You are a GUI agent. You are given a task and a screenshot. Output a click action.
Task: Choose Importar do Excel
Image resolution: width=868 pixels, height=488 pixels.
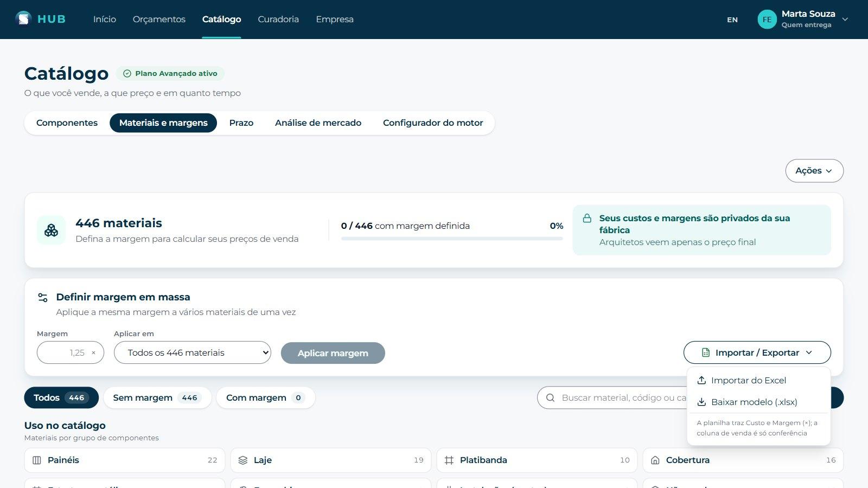758,380
